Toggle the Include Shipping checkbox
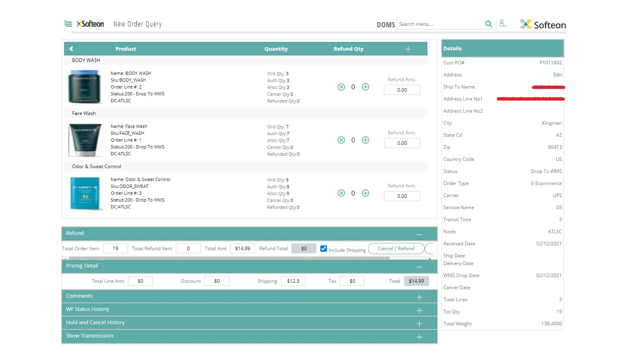Viewport: 644px width, 362px height. pyautogui.click(x=324, y=249)
